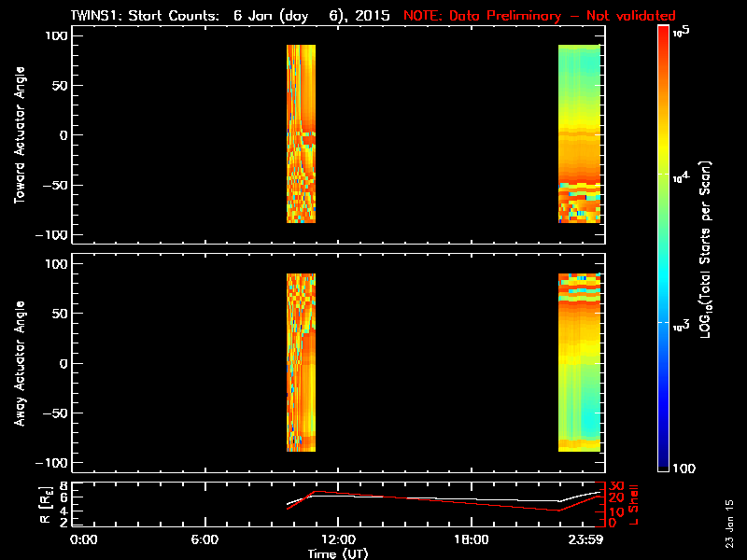
Task: Click the 12:00 time tick label
Action: click(x=337, y=539)
